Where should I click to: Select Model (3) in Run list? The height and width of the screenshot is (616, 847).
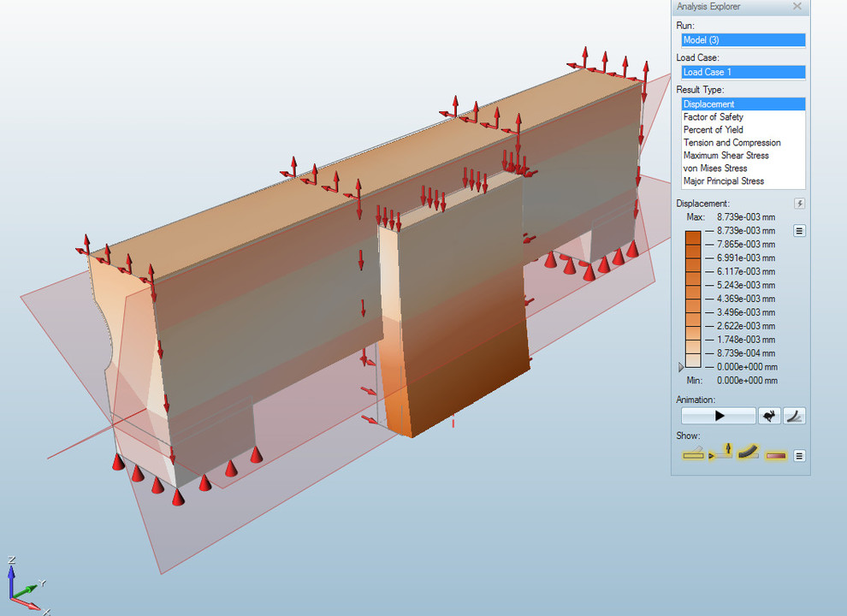(743, 40)
